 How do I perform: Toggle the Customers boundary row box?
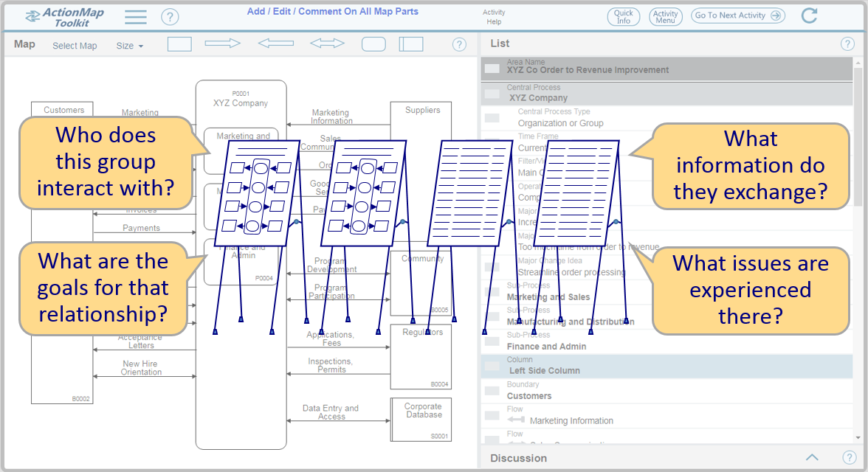(x=492, y=391)
